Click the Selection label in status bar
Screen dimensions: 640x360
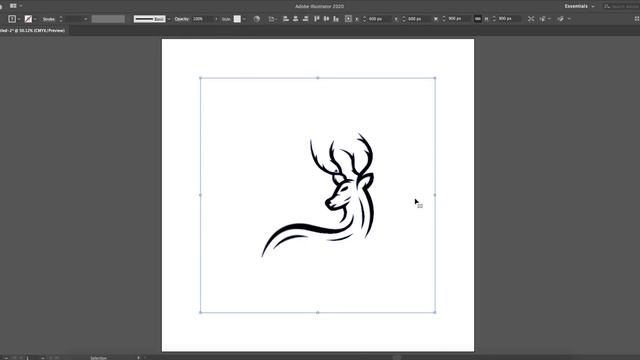click(x=98, y=358)
